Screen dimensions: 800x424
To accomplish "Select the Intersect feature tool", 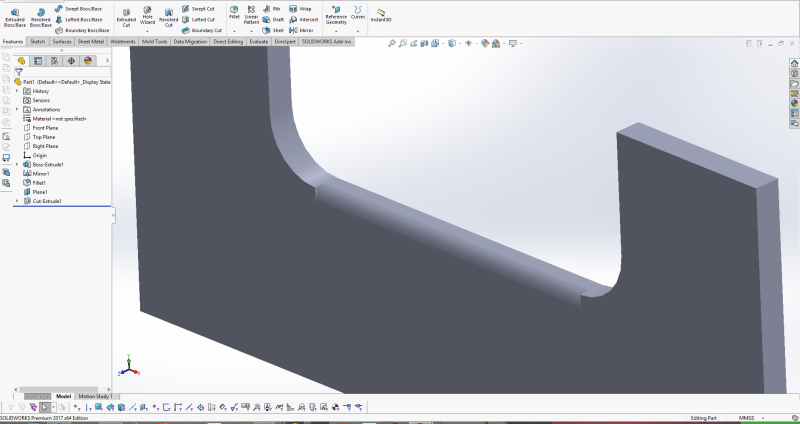I will [304, 19].
